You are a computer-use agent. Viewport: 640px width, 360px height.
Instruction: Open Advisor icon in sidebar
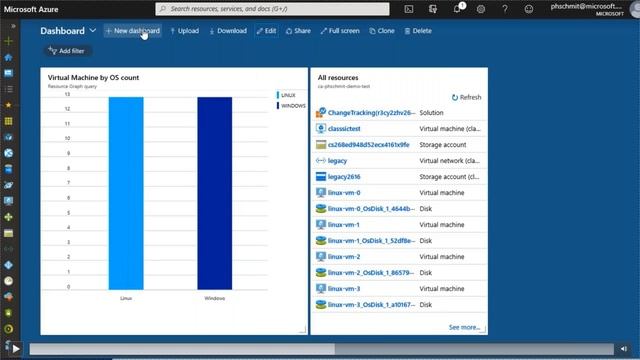(x=8, y=297)
